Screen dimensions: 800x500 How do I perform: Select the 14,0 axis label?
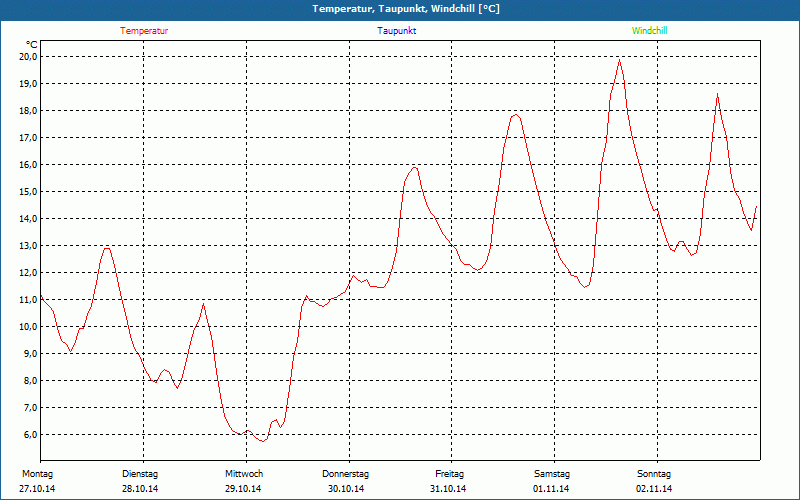click(x=28, y=219)
